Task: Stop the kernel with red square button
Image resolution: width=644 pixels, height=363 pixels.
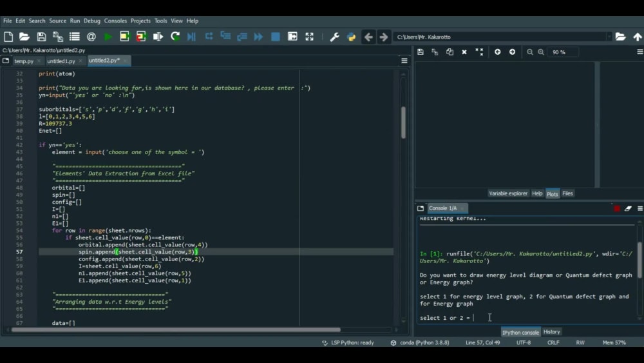Action: click(616, 208)
